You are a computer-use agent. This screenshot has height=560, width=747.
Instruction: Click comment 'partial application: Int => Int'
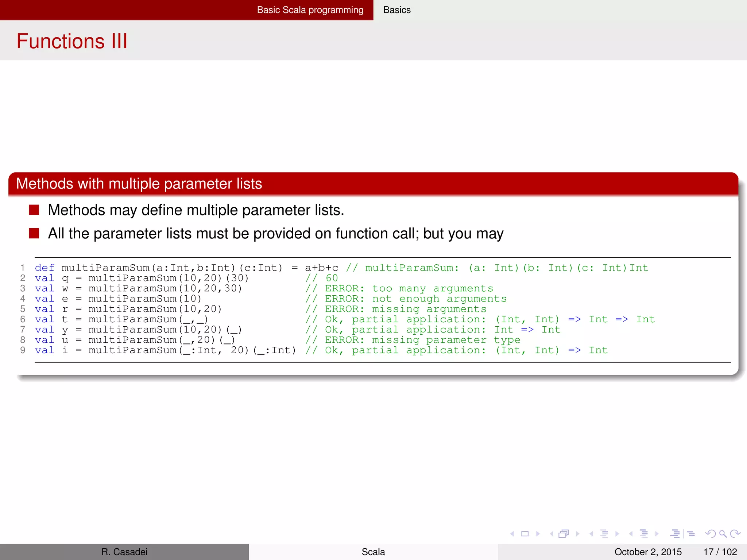click(456, 330)
